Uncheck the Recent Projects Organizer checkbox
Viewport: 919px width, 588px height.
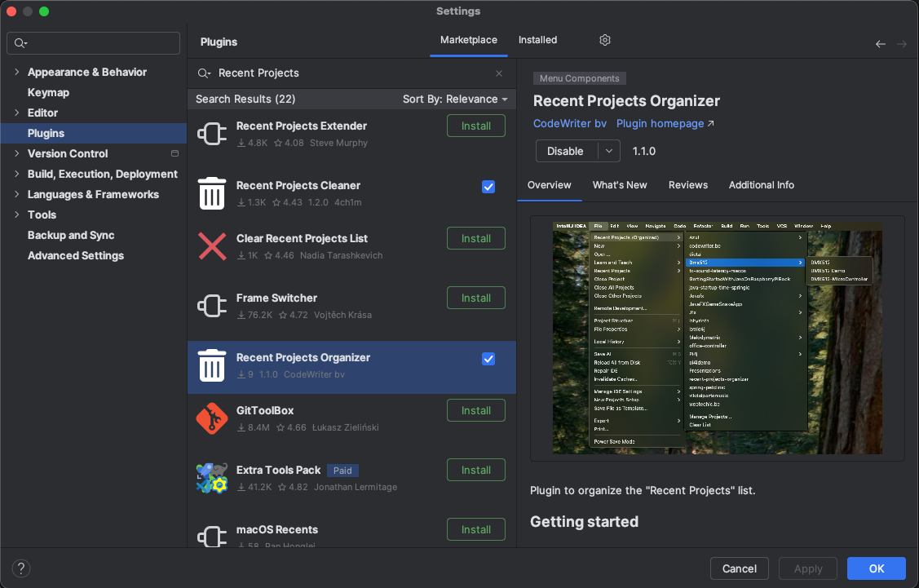pyautogui.click(x=488, y=359)
